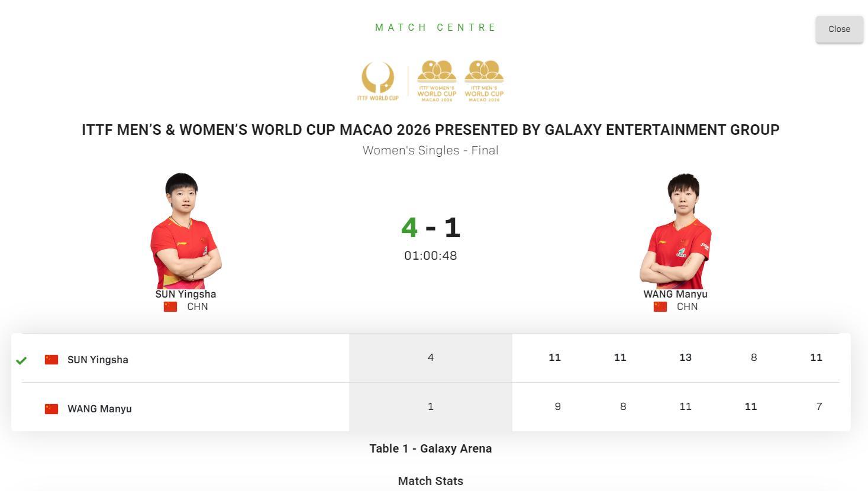868x491 pixels.
Task: Click the ITTF World Cup gold logo
Action: click(377, 81)
